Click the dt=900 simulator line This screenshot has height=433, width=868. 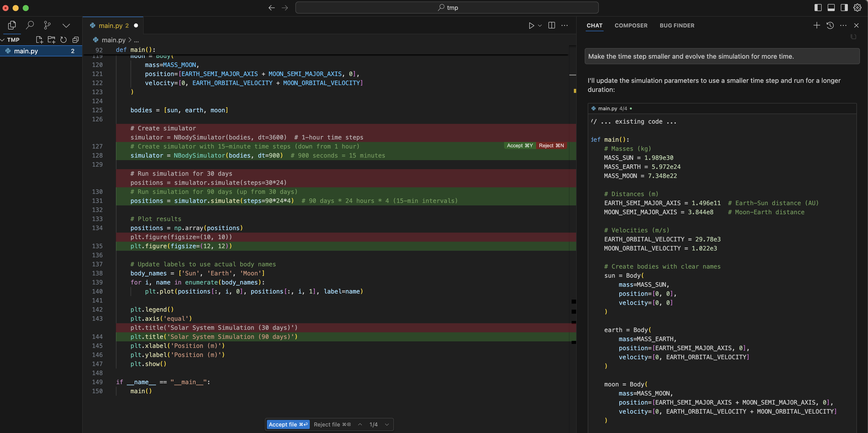257,155
